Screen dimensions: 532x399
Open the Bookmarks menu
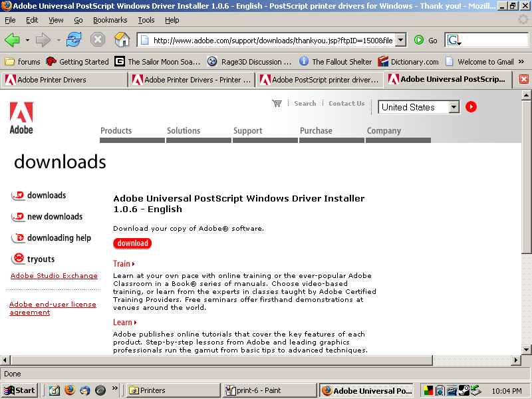pyautogui.click(x=109, y=20)
